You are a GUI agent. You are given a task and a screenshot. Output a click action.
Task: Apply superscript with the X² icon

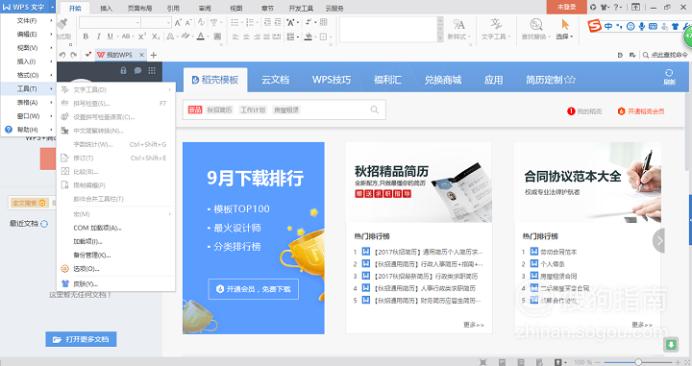click(142, 37)
